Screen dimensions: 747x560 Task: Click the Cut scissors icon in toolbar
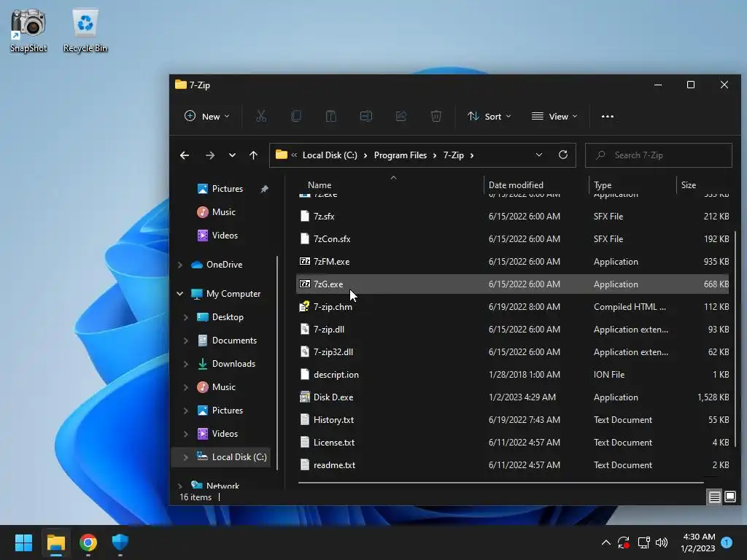click(261, 116)
